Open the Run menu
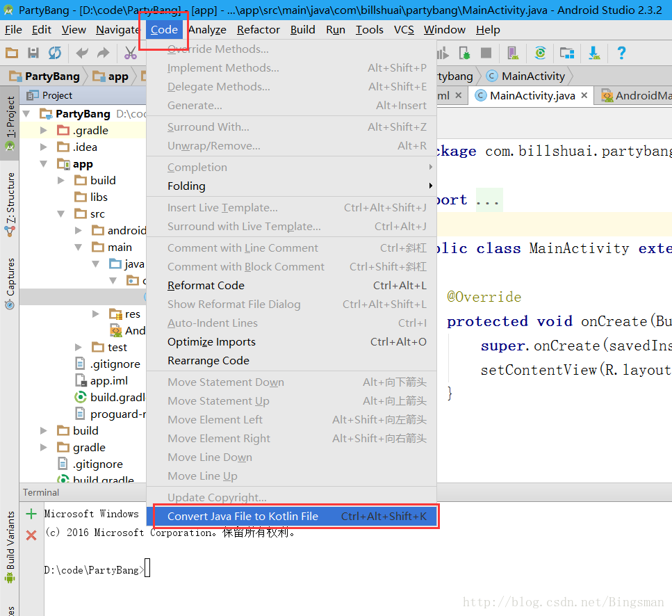672x616 pixels. pos(336,30)
